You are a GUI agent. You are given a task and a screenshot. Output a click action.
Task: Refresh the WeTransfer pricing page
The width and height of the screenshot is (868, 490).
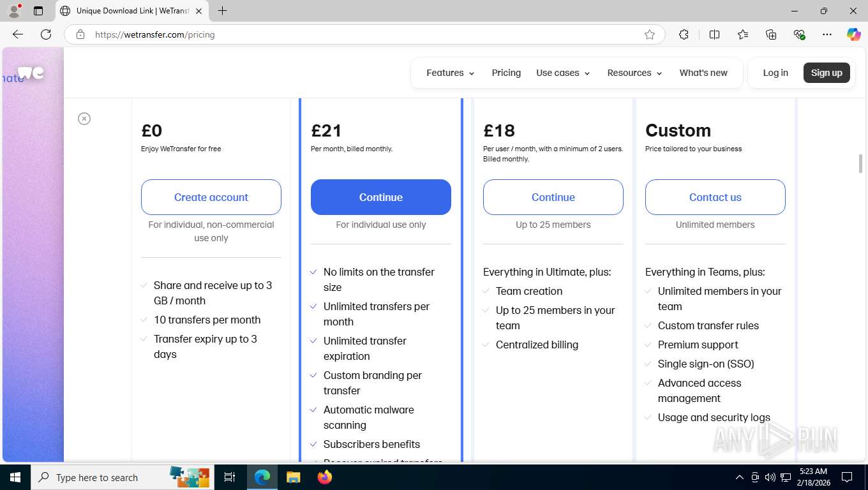46,34
